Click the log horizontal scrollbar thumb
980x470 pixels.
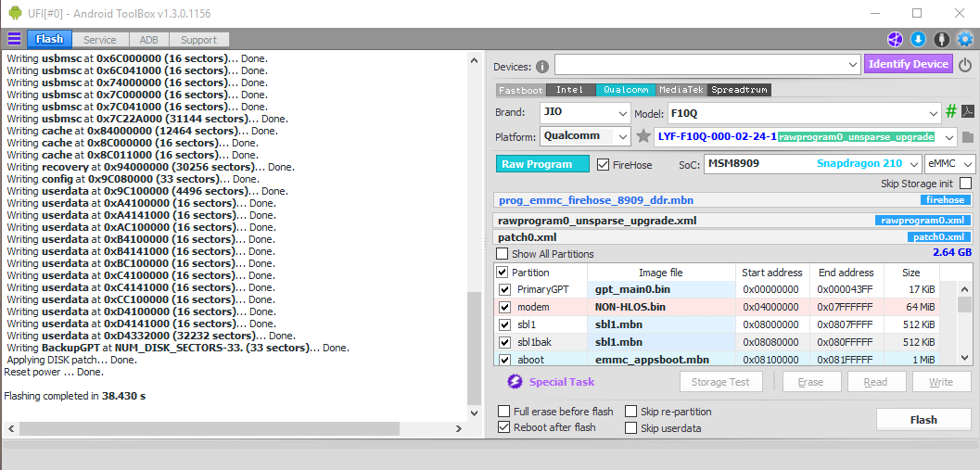[209, 429]
